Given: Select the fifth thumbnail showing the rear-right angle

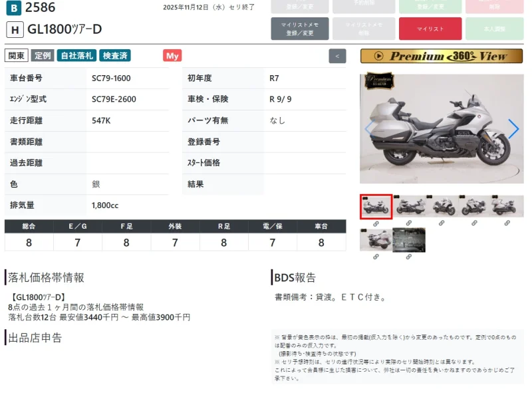Looking at the screenshot, I should click(x=507, y=206).
